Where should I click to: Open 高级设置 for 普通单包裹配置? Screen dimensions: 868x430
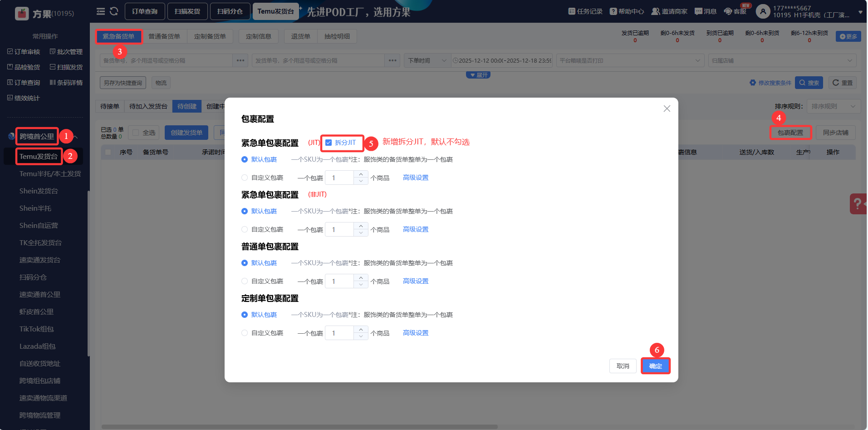(416, 281)
